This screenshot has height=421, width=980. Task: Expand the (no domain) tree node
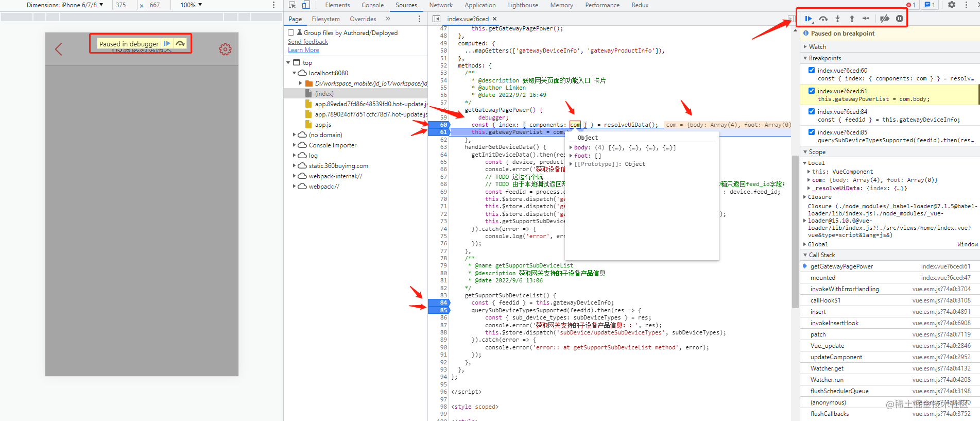click(x=295, y=135)
